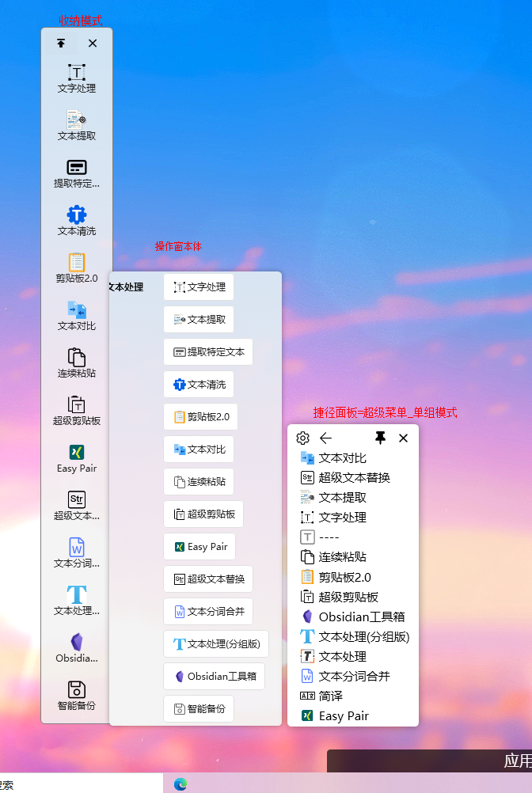The height and width of the screenshot is (793, 532).
Task: Click 文字处理 button in middle panel
Action: tap(199, 286)
